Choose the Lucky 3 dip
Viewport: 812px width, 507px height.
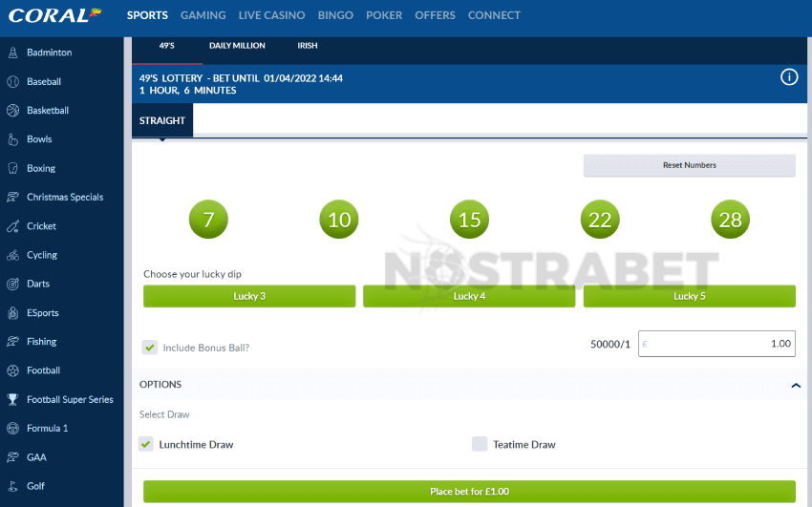(x=249, y=296)
